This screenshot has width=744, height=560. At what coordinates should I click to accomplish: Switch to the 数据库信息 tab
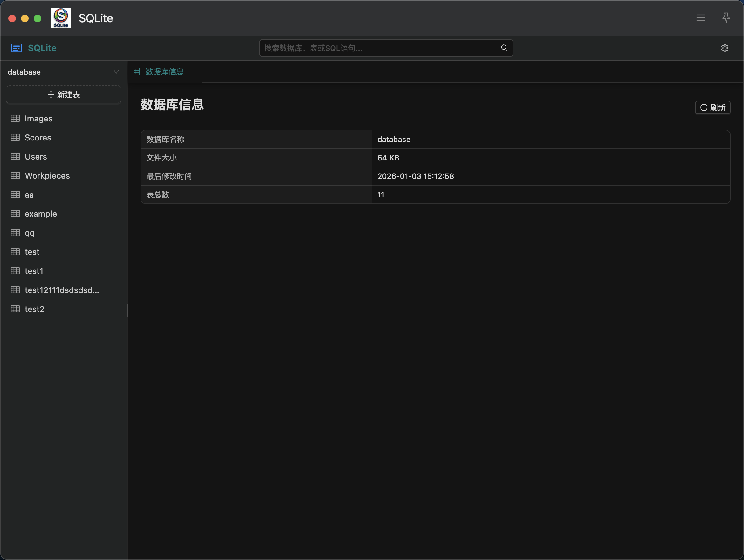point(164,72)
